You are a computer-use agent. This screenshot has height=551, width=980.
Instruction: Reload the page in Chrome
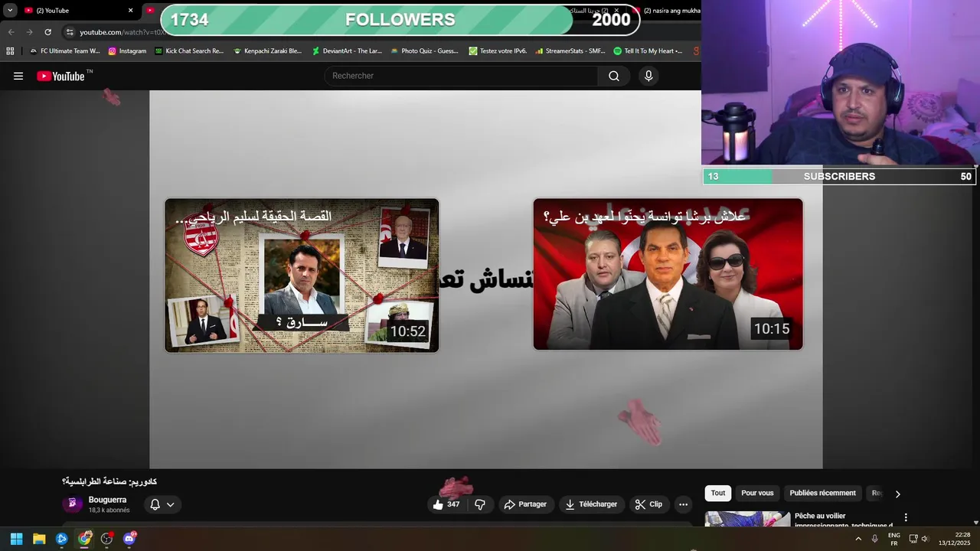click(x=47, y=32)
